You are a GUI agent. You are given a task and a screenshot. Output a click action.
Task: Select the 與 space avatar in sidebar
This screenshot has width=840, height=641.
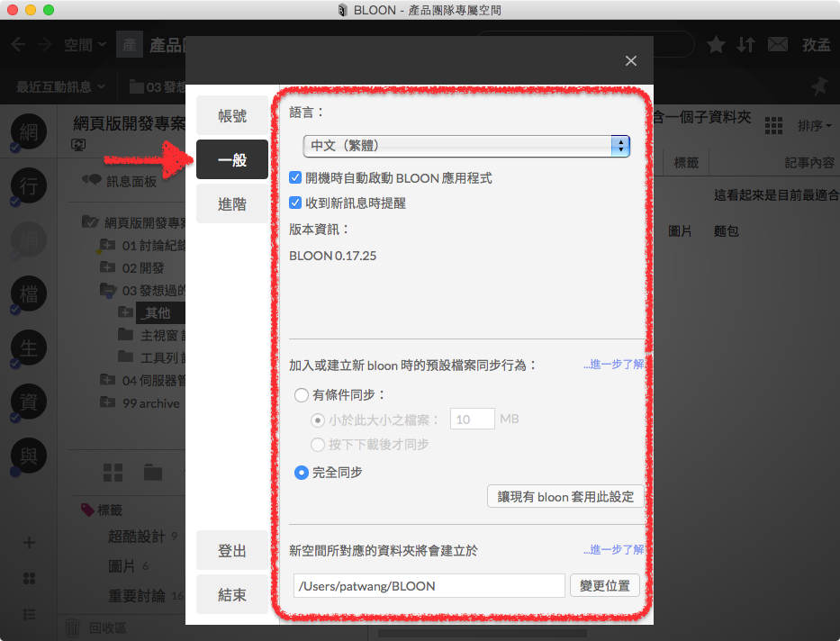click(29, 456)
